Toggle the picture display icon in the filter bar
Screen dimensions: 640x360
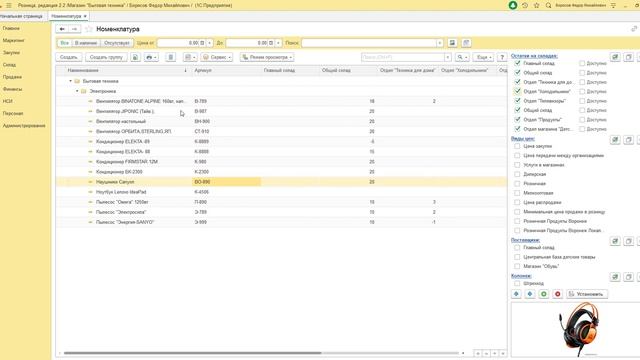[452, 43]
